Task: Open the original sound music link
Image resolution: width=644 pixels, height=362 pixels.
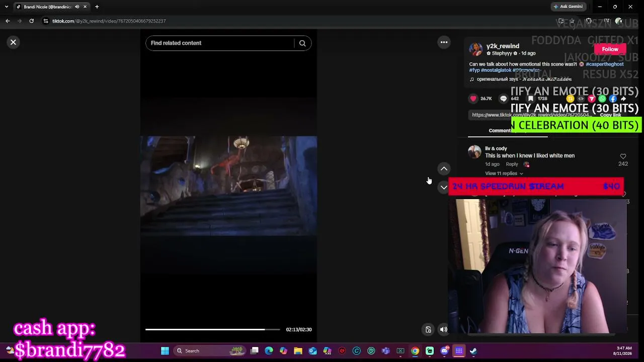Action: coord(521,79)
